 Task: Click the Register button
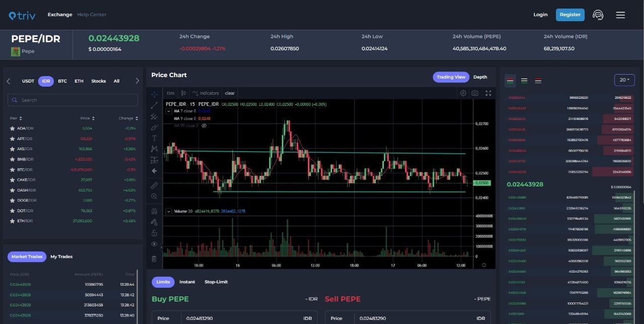tap(570, 15)
